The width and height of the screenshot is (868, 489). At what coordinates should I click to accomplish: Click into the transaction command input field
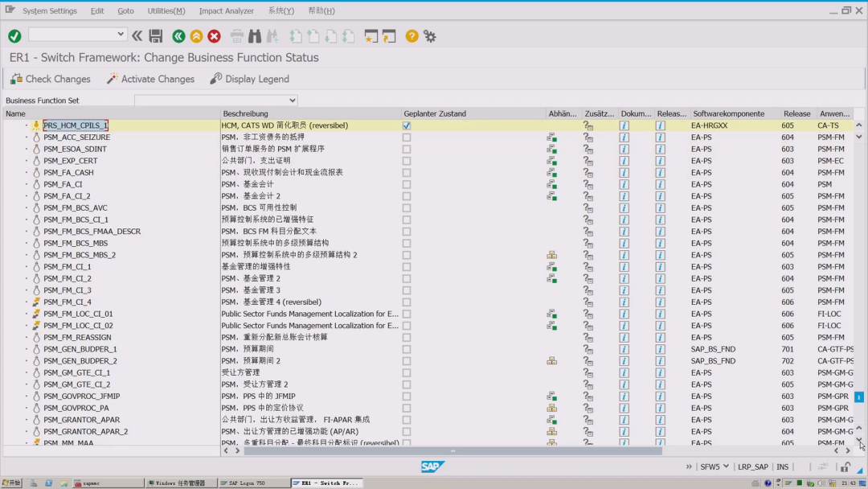coord(72,35)
